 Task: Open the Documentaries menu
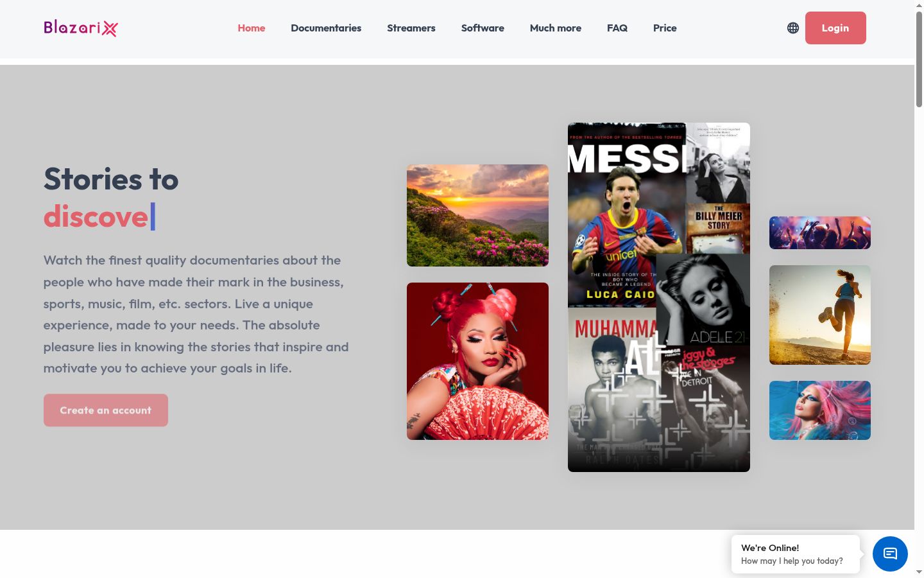click(326, 28)
